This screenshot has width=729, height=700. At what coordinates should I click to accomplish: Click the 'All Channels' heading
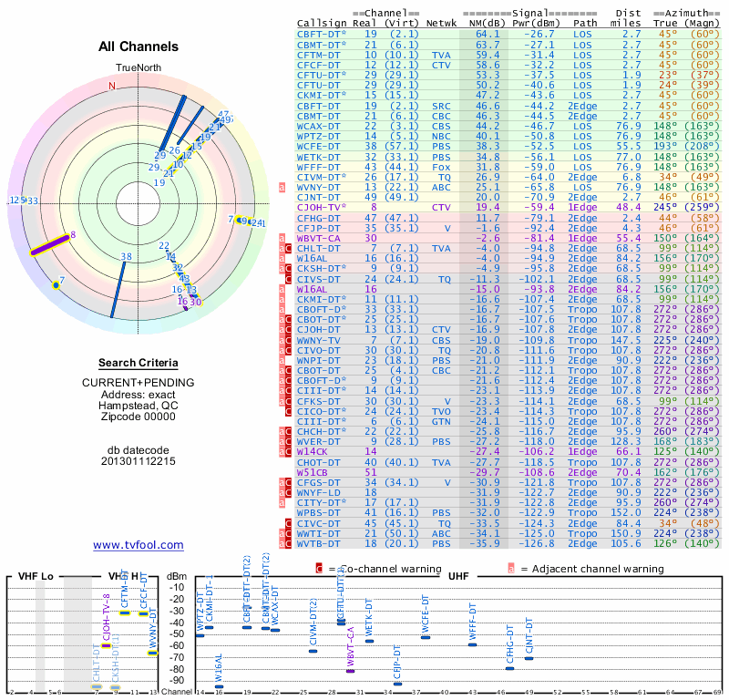[x=139, y=46]
